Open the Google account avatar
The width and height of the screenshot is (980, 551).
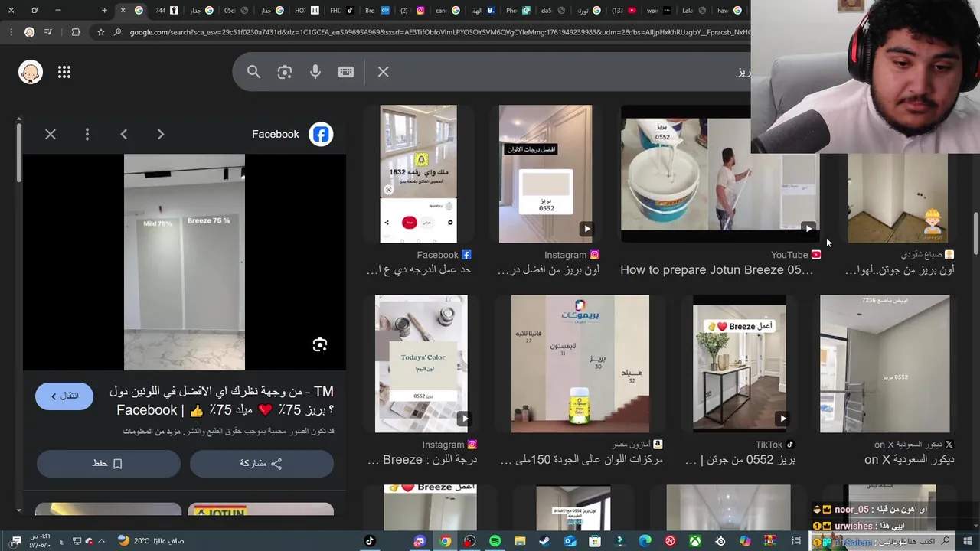click(31, 72)
